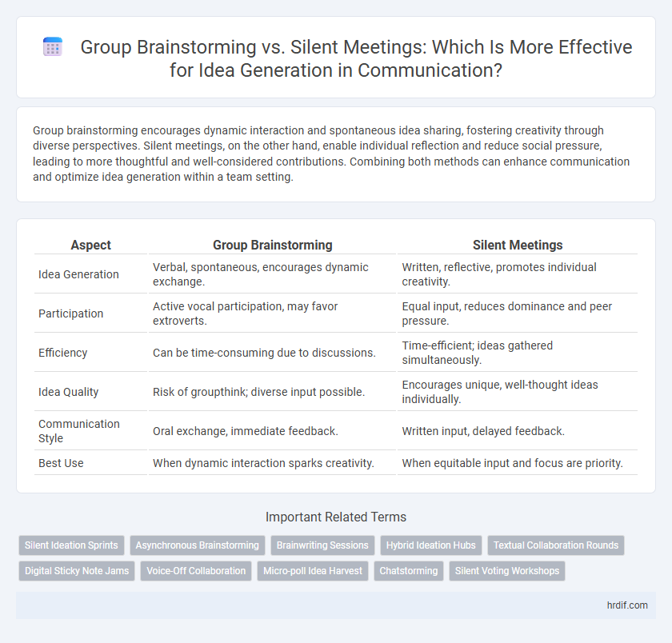Open the Voice-Off Collaboration tag
Screen dimensions: 672x643
196,571
